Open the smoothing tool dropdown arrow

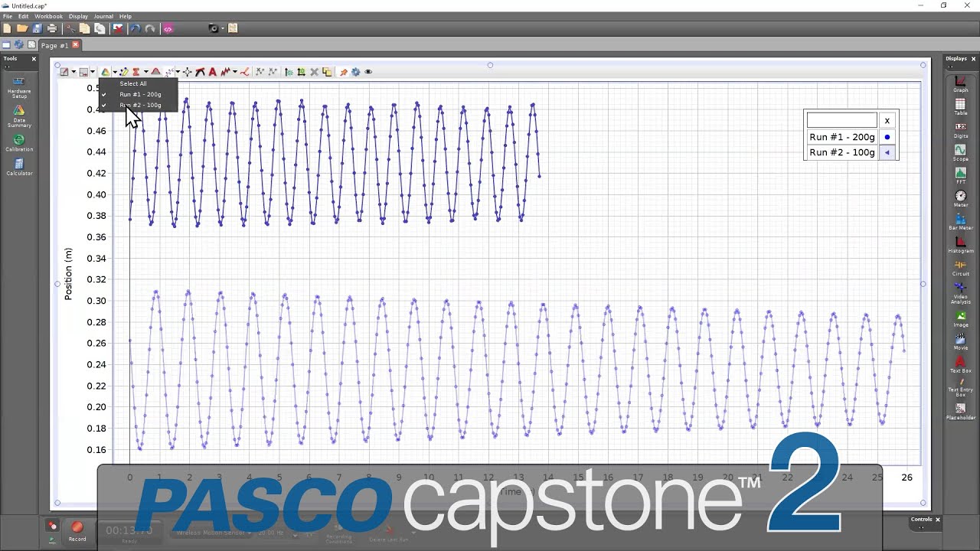point(235,72)
